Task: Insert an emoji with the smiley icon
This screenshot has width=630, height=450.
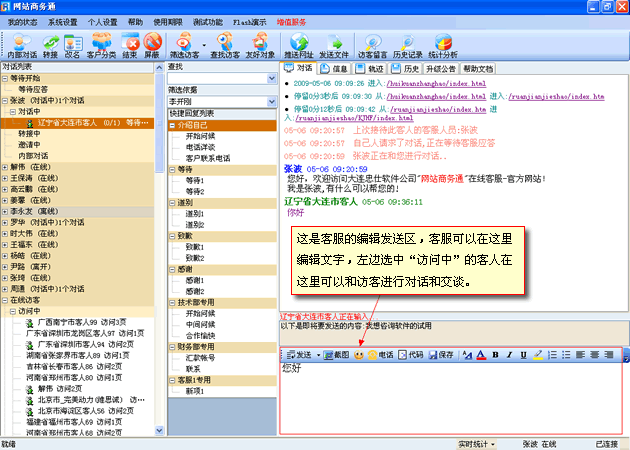Action: pos(359,354)
